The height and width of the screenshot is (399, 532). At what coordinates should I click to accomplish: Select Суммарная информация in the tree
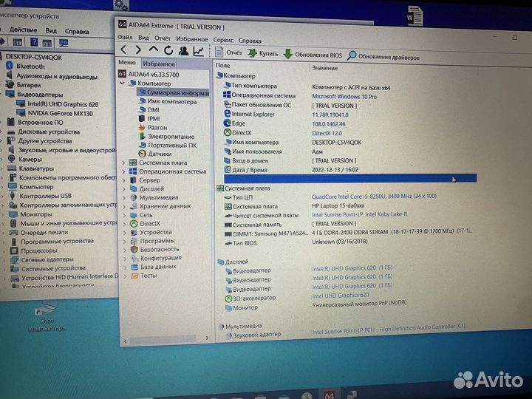(x=174, y=92)
